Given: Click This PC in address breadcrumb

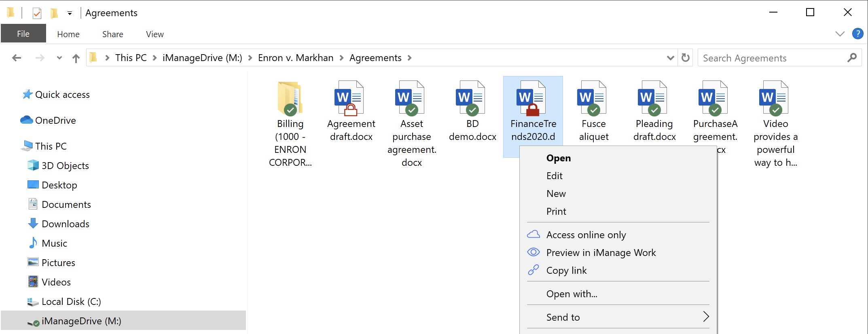Looking at the screenshot, I should tap(131, 58).
